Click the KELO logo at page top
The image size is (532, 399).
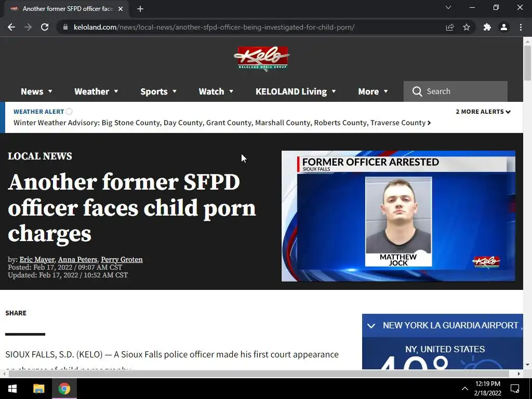tap(261, 59)
